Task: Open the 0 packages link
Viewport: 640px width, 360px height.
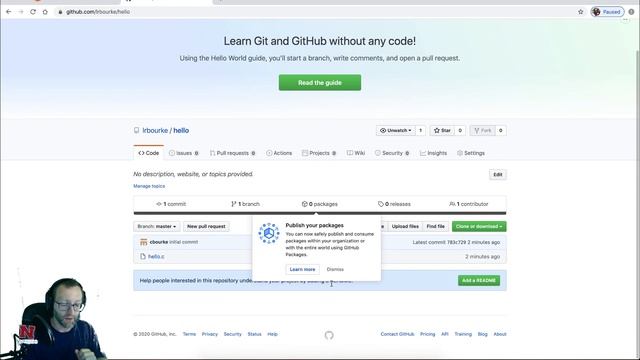Action: coord(320,204)
